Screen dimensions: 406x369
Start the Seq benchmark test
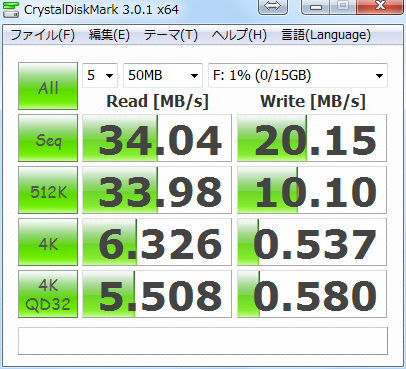tap(48, 138)
